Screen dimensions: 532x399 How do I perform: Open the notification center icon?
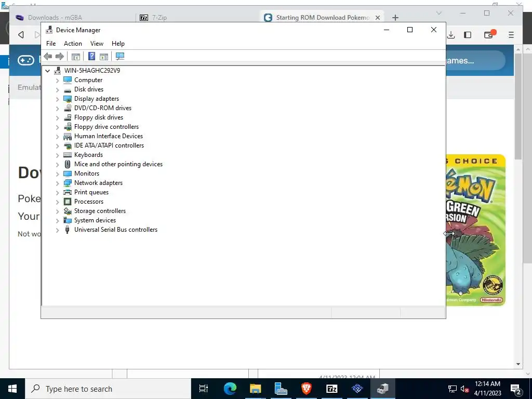[516, 389]
